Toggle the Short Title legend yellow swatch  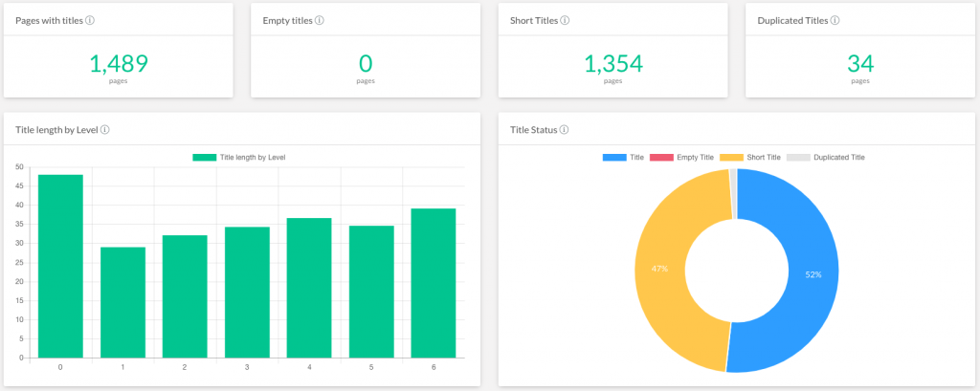pos(731,158)
